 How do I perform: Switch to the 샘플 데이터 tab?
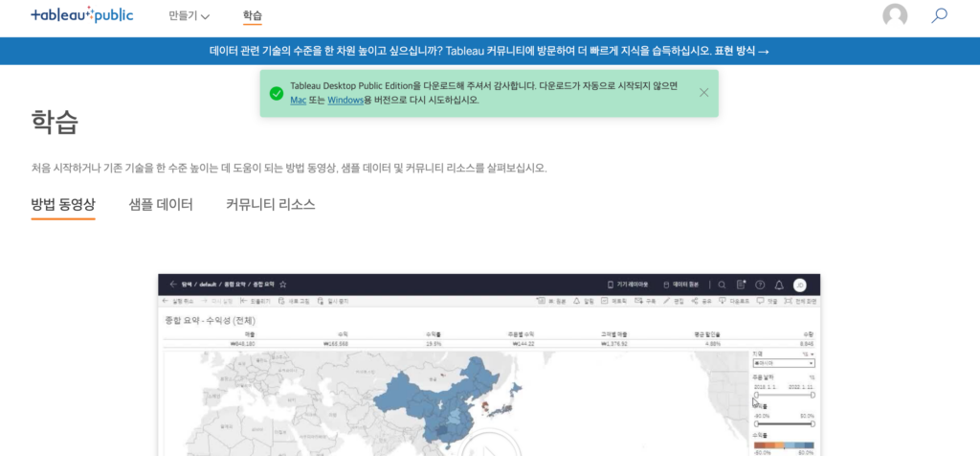pyautogui.click(x=161, y=205)
